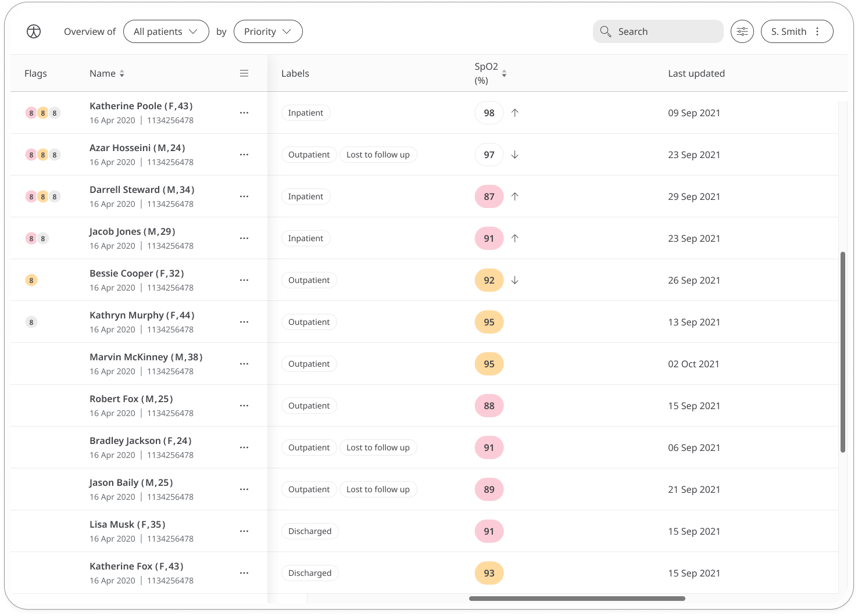Click Lost to follow up label for Jason Baily
This screenshot has width=858, height=616.
(x=378, y=489)
